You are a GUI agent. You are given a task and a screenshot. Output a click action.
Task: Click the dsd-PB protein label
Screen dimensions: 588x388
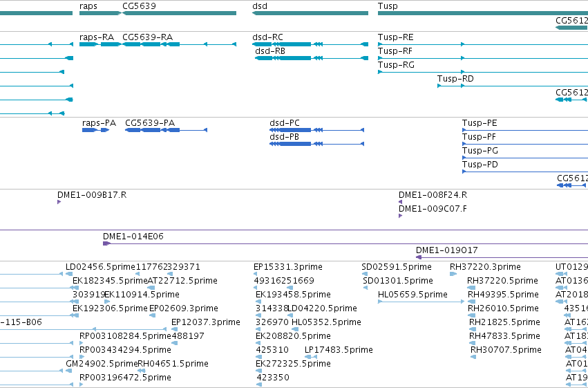(284, 137)
